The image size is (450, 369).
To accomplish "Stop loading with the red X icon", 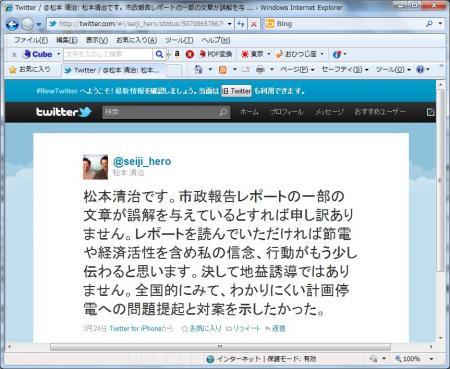I will pyautogui.click(x=254, y=24).
